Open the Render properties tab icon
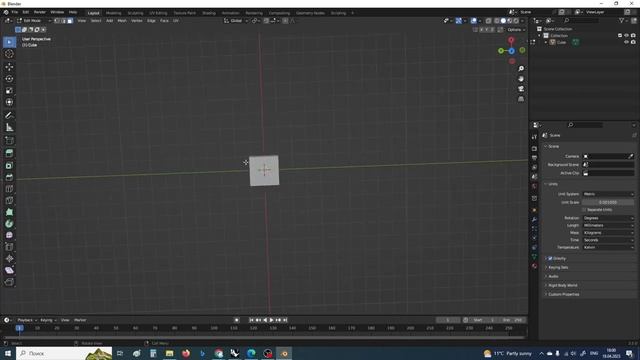The width and height of the screenshot is (640, 360). pos(534,148)
